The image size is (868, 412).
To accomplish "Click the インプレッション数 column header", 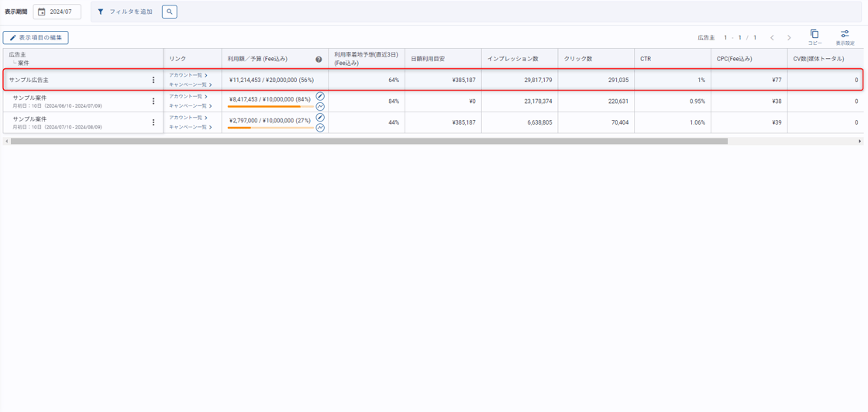I will click(512, 59).
